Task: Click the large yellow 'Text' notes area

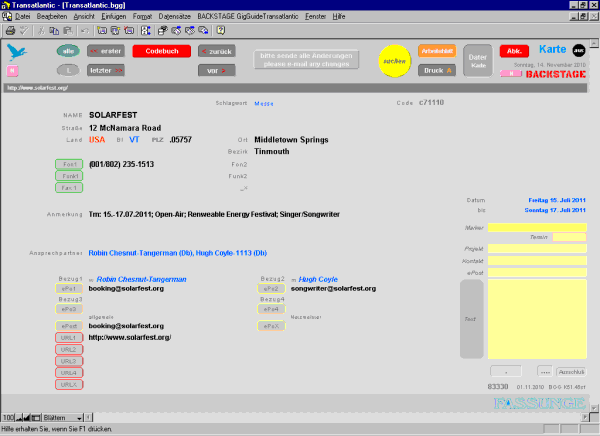Action: (x=539, y=319)
